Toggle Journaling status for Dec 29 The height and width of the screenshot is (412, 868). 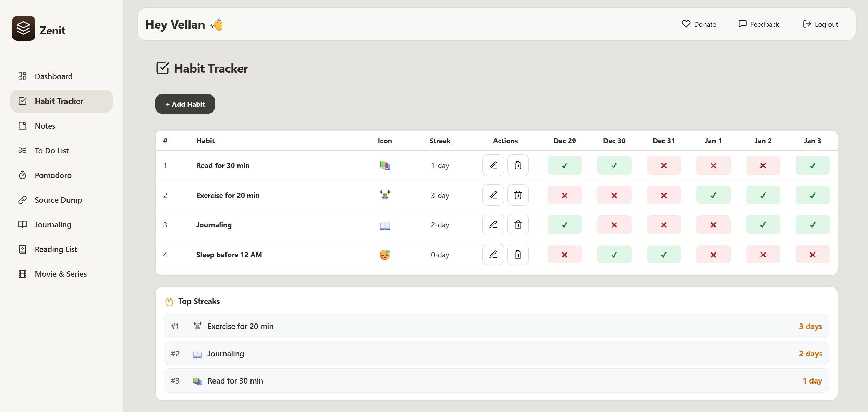564,225
